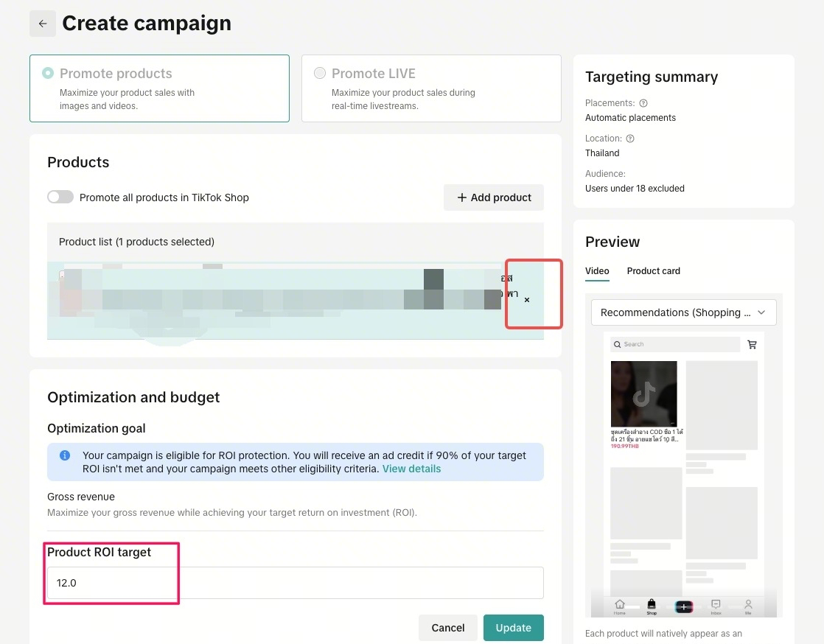Select the Promote LIVE radio option

point(320,74)
